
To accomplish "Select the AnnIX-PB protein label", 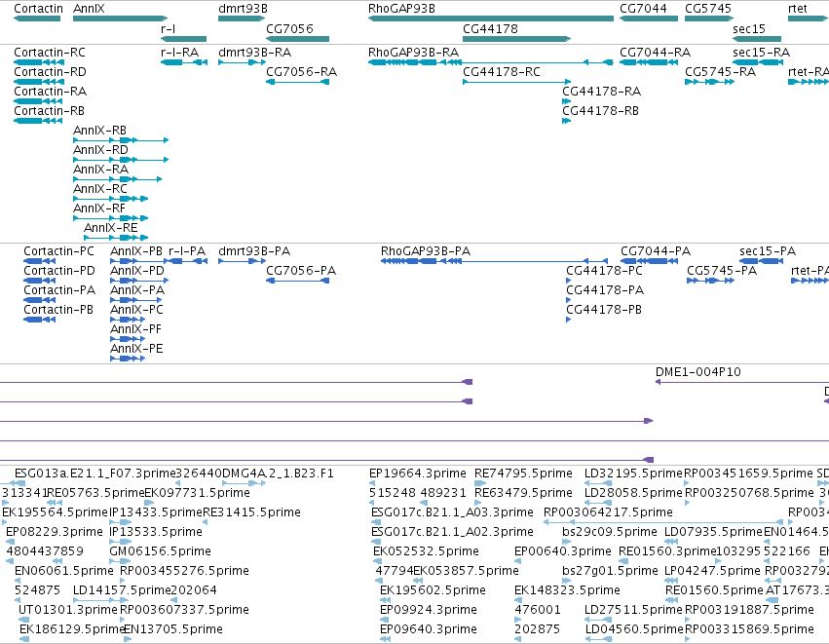I will coord(135,251).
